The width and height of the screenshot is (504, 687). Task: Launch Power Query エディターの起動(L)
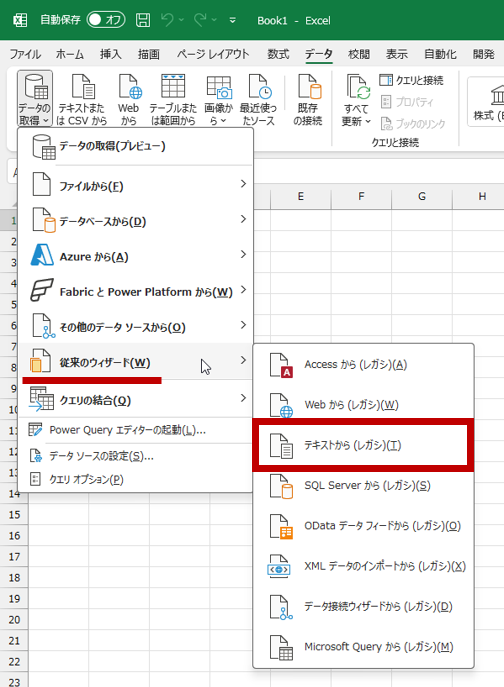pyautogui.click(x=135, y=430)
